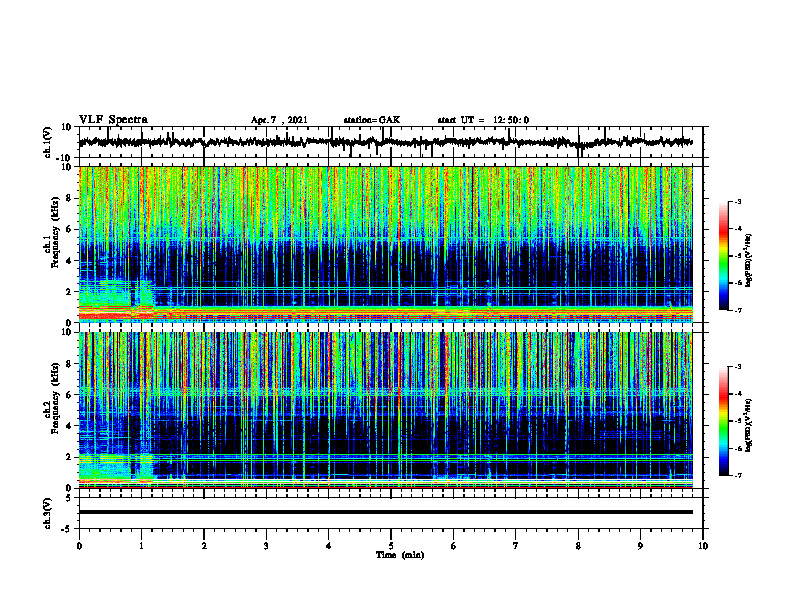The width and height of the screenshot is (792, 612).
Task: Click the ch.2 color scale bar
Action: click(724, 421)
